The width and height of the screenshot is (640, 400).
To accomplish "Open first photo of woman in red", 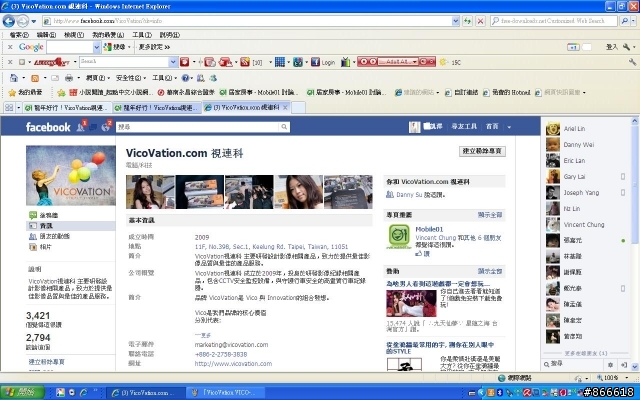I will [x=150, y=192].
